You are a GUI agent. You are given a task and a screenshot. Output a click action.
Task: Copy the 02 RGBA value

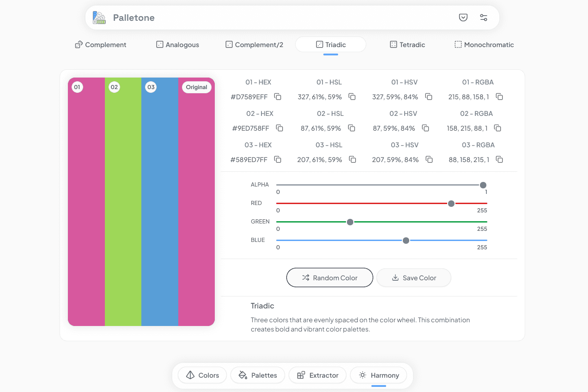point(497,128)
